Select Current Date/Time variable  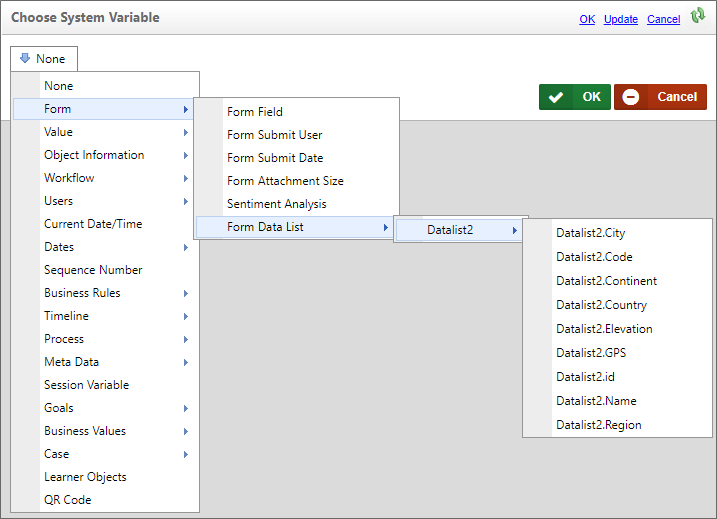(93, 224)
